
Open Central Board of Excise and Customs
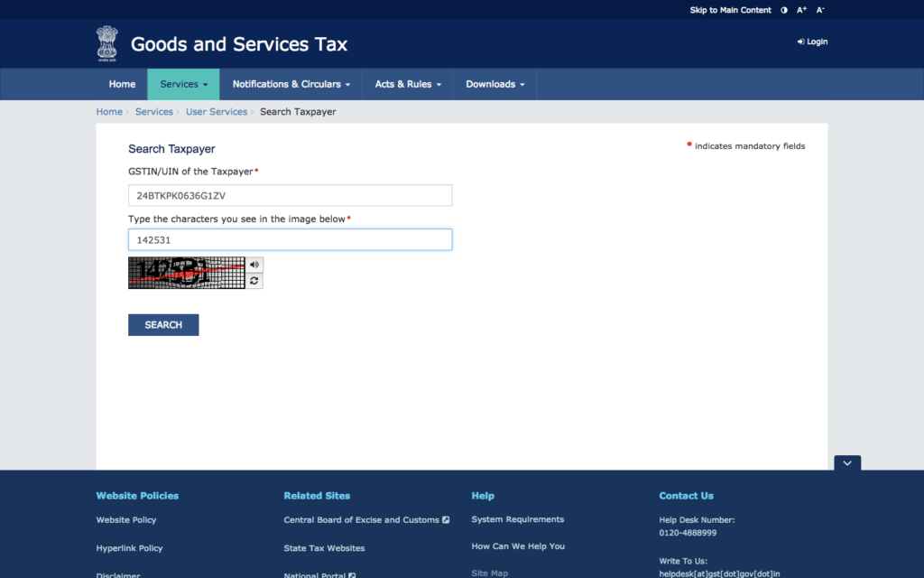point(361,519)
